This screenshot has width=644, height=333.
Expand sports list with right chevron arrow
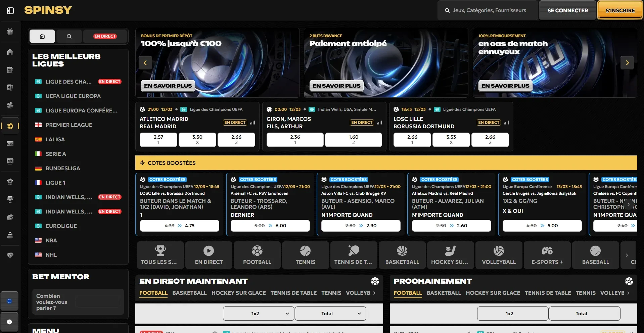627,255
